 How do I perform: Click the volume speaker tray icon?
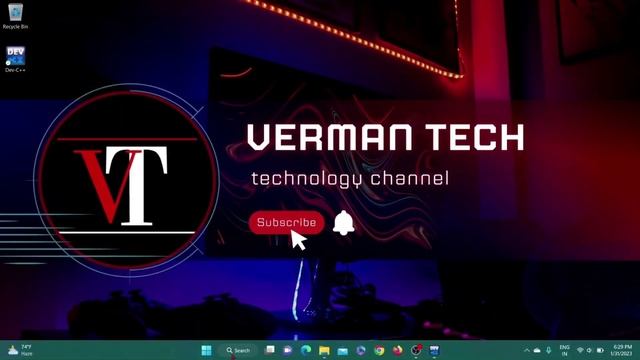point(589,350)
